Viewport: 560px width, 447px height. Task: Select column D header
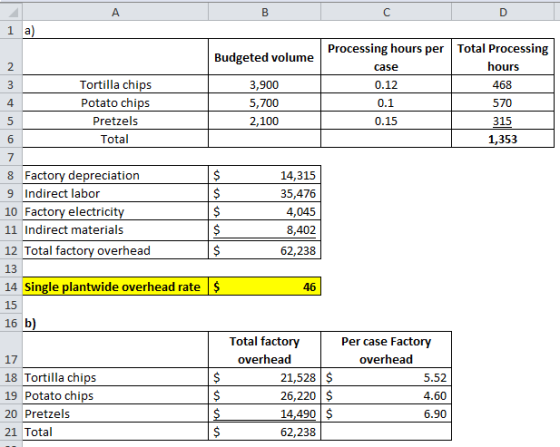tap(503, 12)
